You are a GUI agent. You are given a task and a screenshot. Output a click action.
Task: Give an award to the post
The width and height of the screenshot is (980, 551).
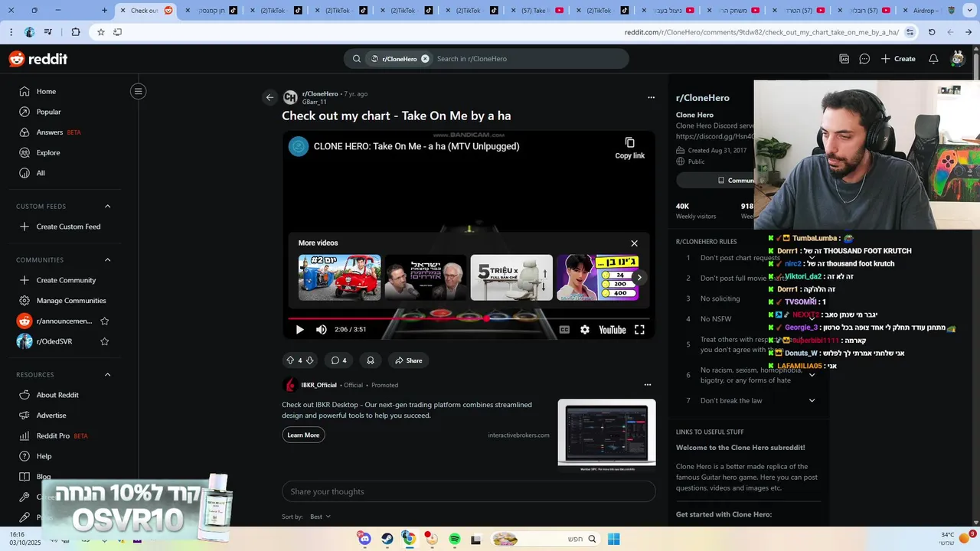coord(371,360)
